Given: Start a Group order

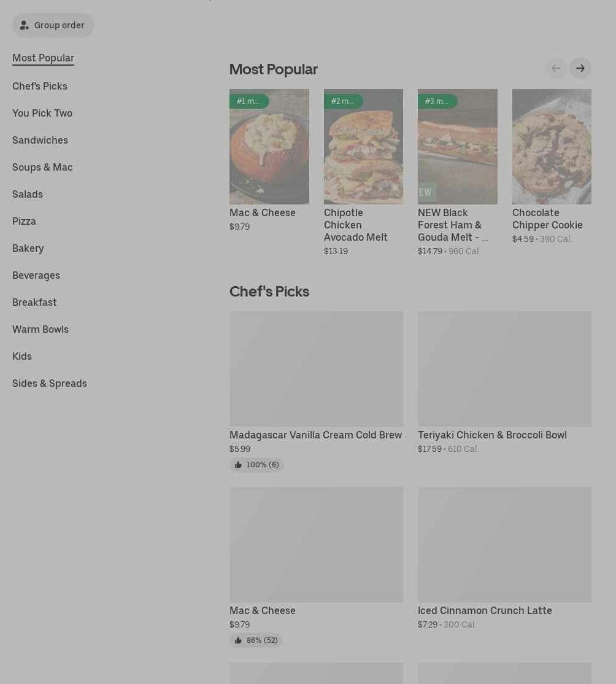Looking at the screenshot, I should click(x=53, y=25).
